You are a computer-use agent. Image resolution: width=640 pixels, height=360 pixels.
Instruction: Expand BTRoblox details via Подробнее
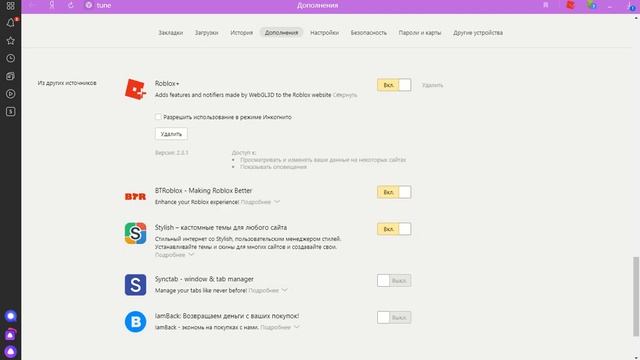point(260,202)
